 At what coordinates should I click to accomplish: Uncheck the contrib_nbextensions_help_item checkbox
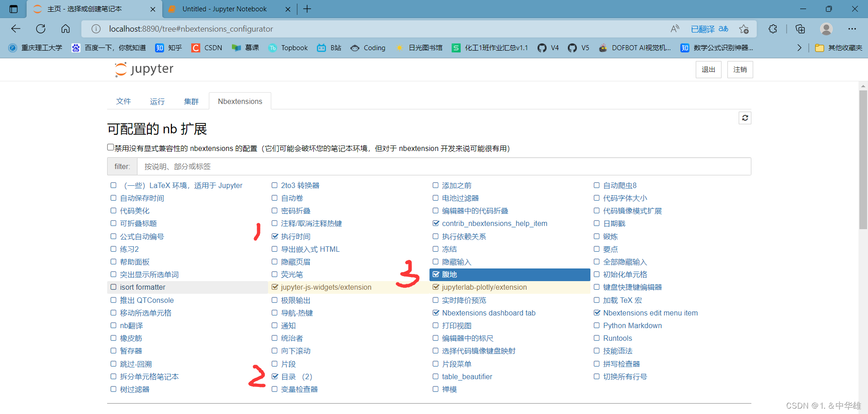(436, 223)
